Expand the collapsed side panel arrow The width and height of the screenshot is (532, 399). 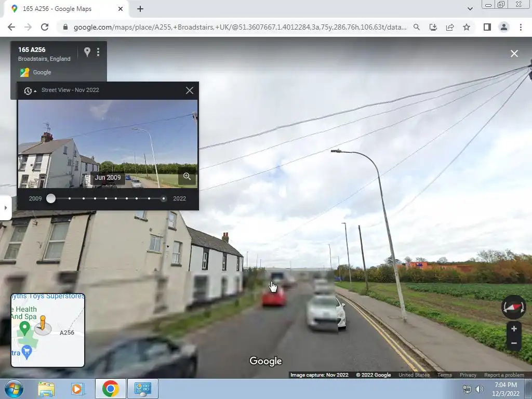point(5,208)
